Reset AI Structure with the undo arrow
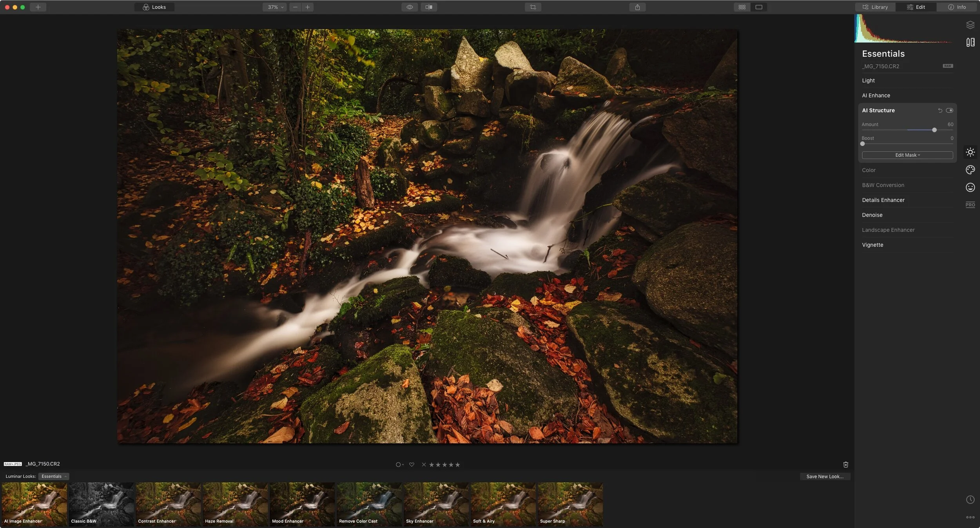The image size is (980, 528). 940,111
